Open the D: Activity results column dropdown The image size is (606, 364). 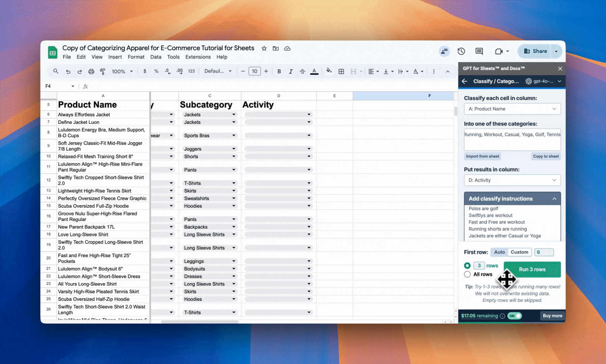pos(512,180)
